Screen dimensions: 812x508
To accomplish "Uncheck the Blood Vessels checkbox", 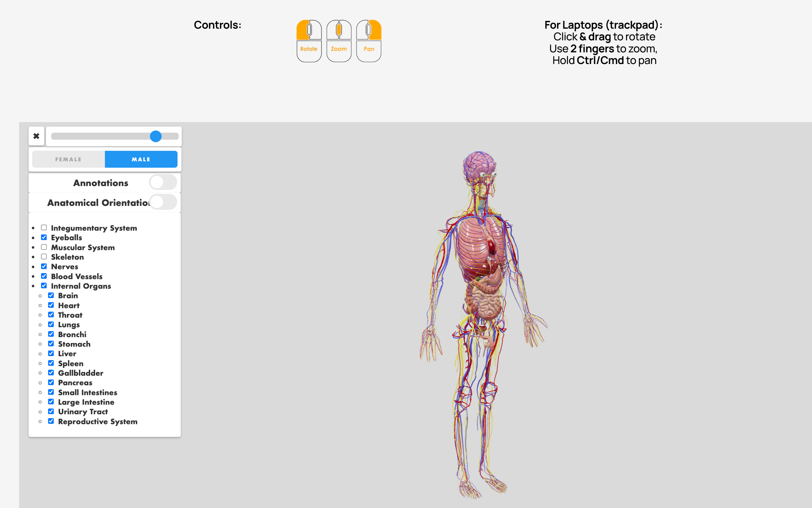I will pyautogui.click(x=44, y=276).
